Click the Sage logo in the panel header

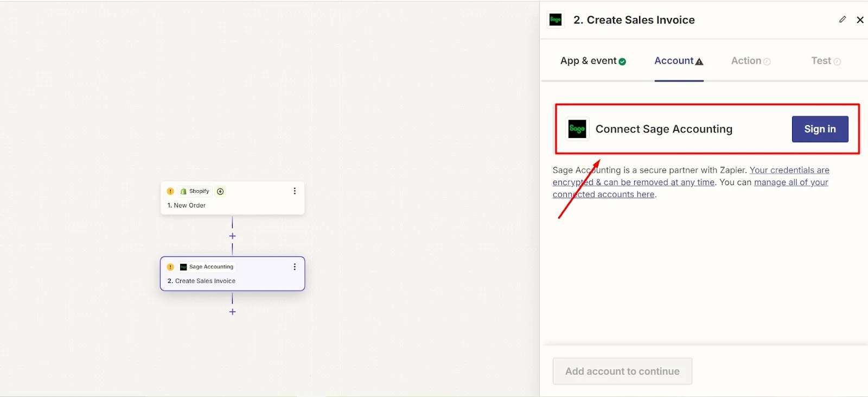tap(556, 20)
